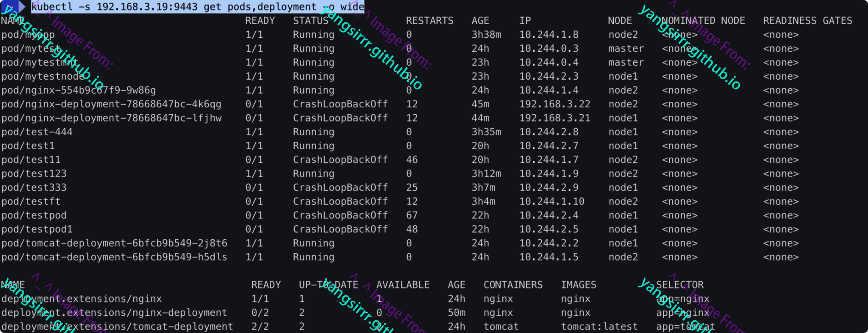This screenshot has height=333, width=868.
Task: Click deployment.extensions/tomcat-deployment name
Action: (x=117, y=326)
